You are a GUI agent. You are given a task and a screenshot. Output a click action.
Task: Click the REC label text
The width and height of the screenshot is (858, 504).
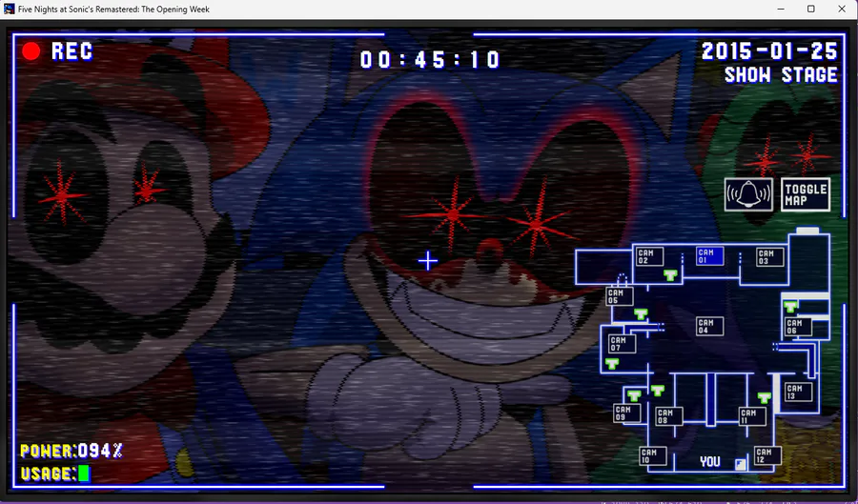point(72,51)
